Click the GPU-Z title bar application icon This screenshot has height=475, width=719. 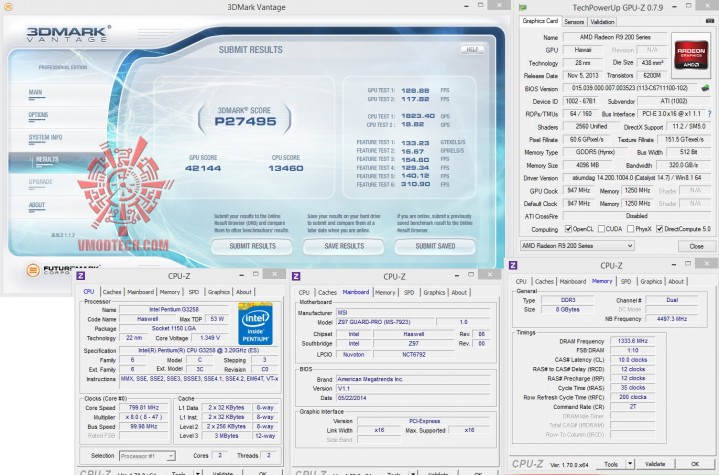522,7
